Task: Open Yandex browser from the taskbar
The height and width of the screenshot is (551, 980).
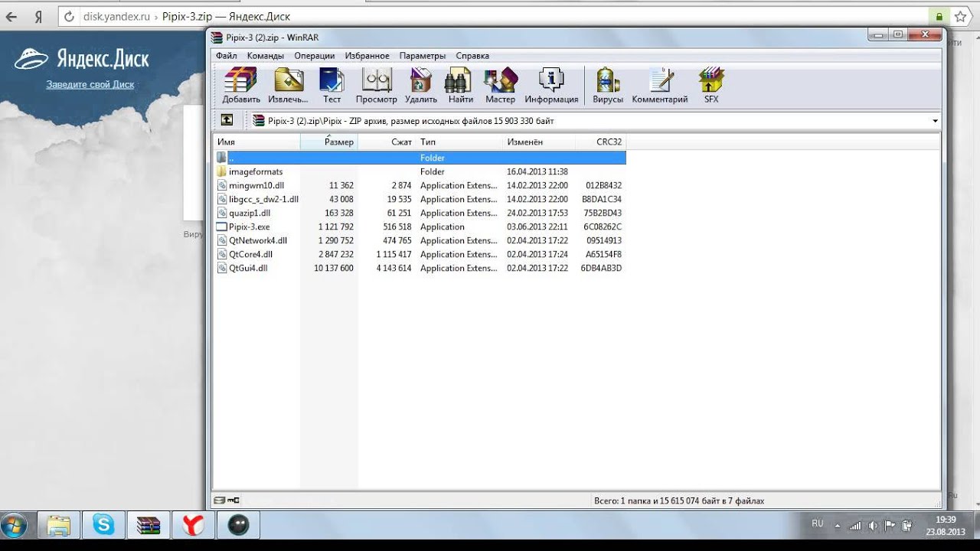Action: pyautogui.click(x=193, y=525)
